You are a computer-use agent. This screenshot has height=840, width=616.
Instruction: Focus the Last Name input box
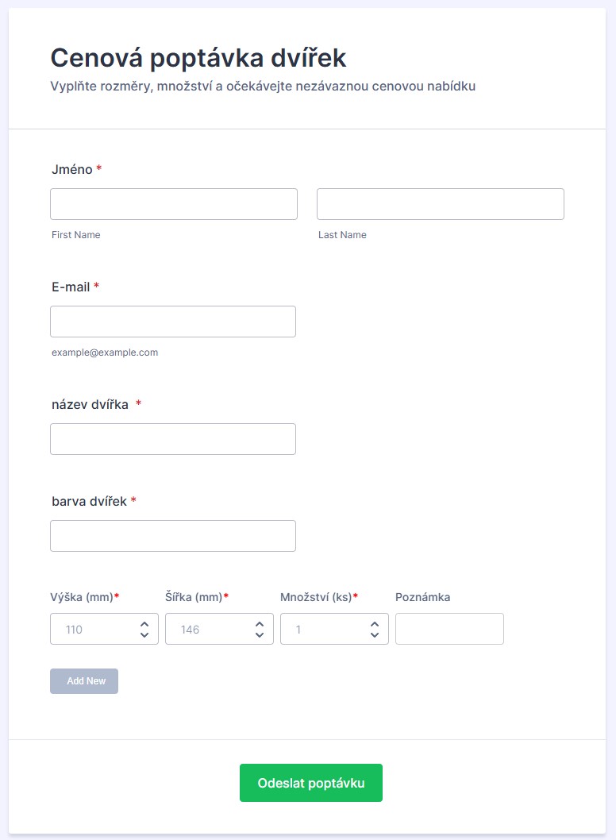coord(440,204)
